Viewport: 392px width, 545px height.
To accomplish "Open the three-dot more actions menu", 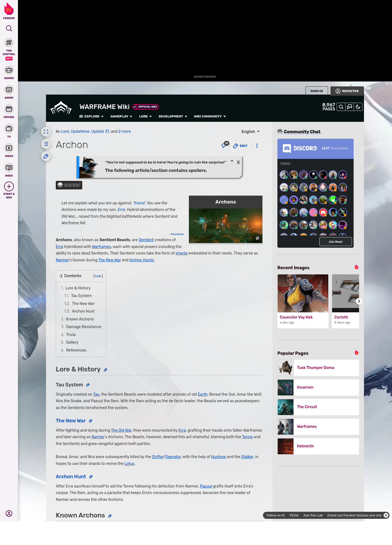I will [257, 146].
